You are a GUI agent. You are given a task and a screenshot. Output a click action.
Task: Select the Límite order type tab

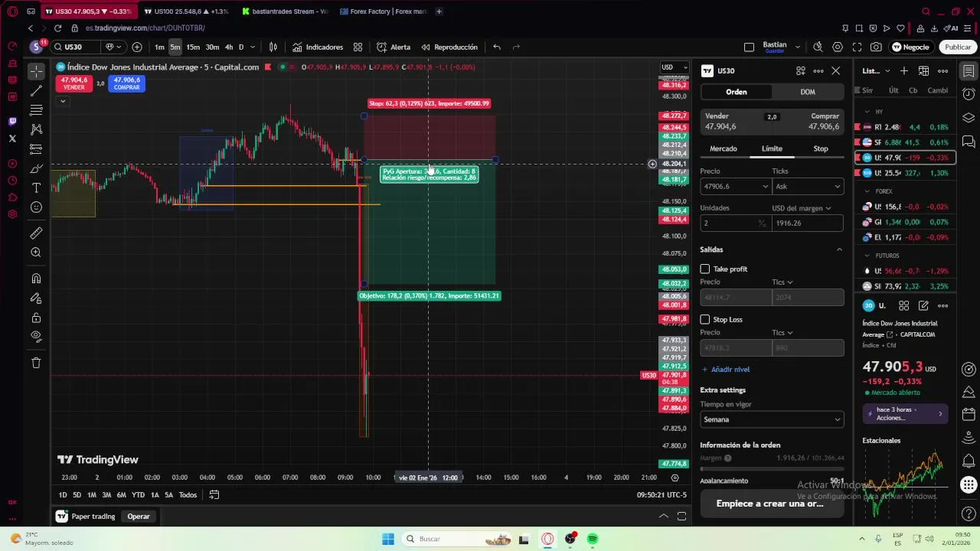[772, 148]
